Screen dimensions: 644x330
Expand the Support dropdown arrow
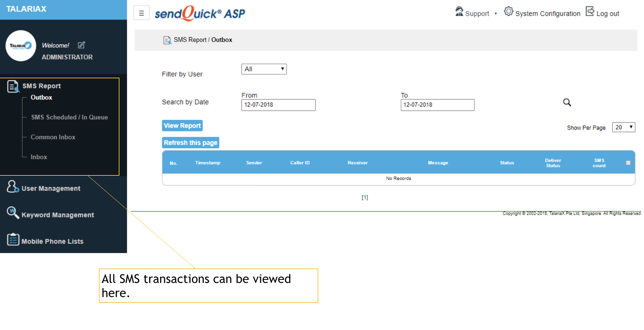(x=496, y=14)
